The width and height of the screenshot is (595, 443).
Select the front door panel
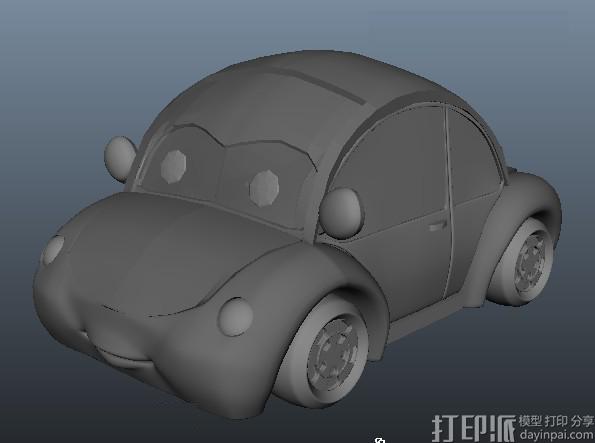pos(395,213)
